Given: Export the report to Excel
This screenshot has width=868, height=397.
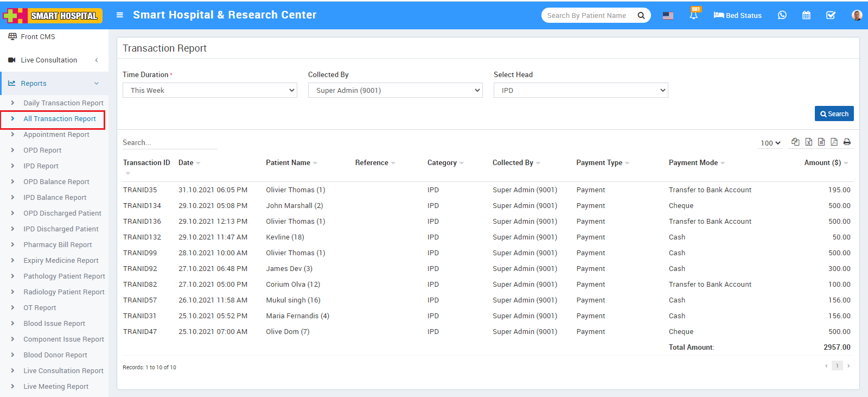Looking at the screenshot, I should [808, 142].
